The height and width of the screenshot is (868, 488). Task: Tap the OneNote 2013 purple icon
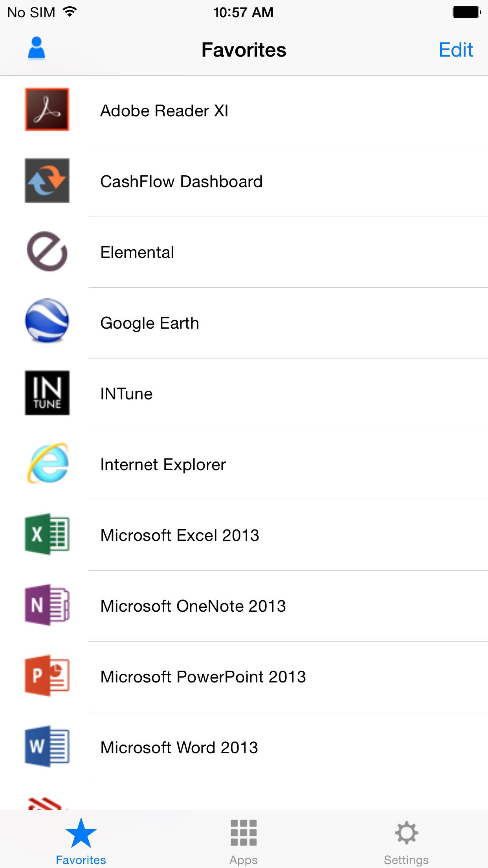tap(47, 605)
